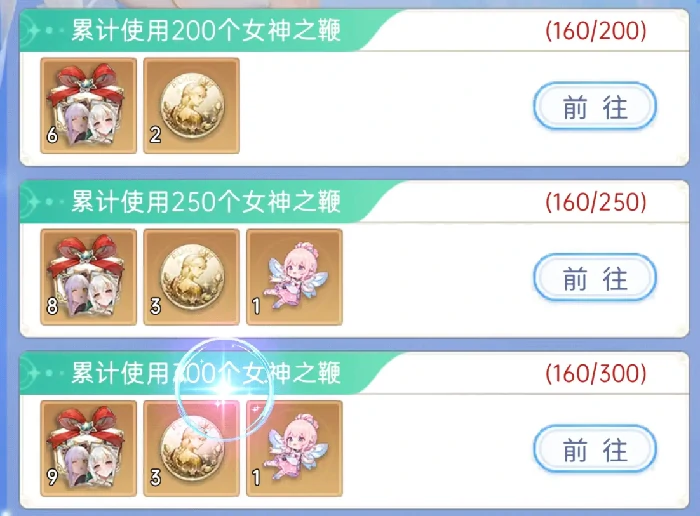Click 前往 button for 300 whip task

pos(595,449)
